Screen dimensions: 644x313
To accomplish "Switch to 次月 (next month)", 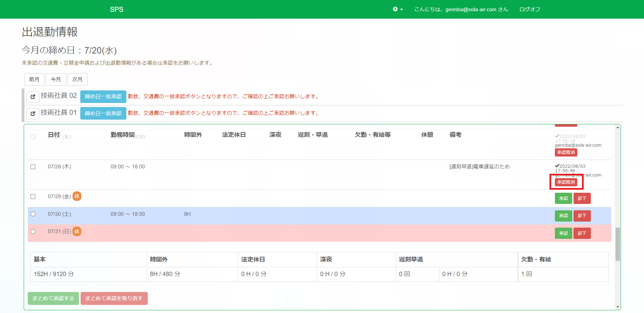I will coord(77,79).
